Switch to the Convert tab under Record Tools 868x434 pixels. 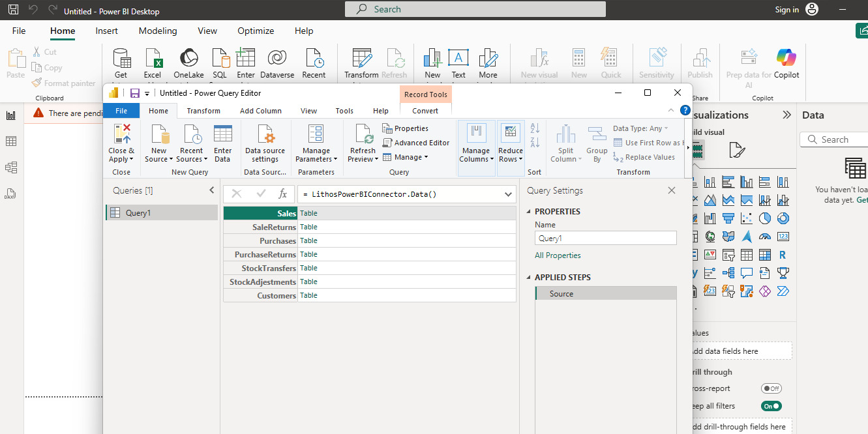coord(425,111)
